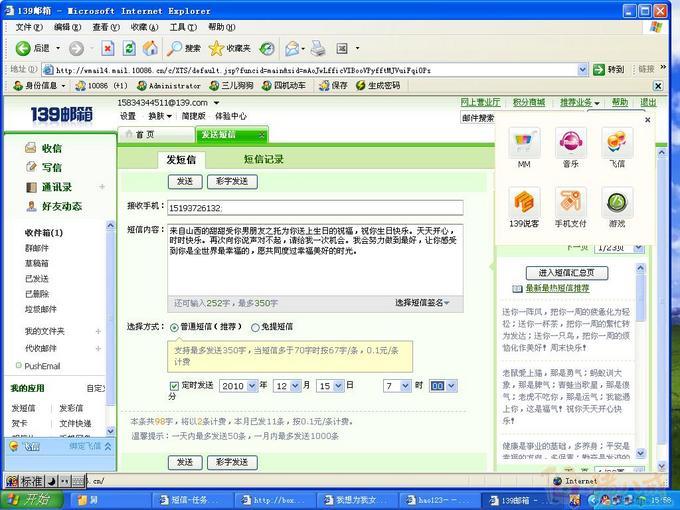Refresh the page with green arrows icon
Screen dimensions: 680x510
[129, 48]
